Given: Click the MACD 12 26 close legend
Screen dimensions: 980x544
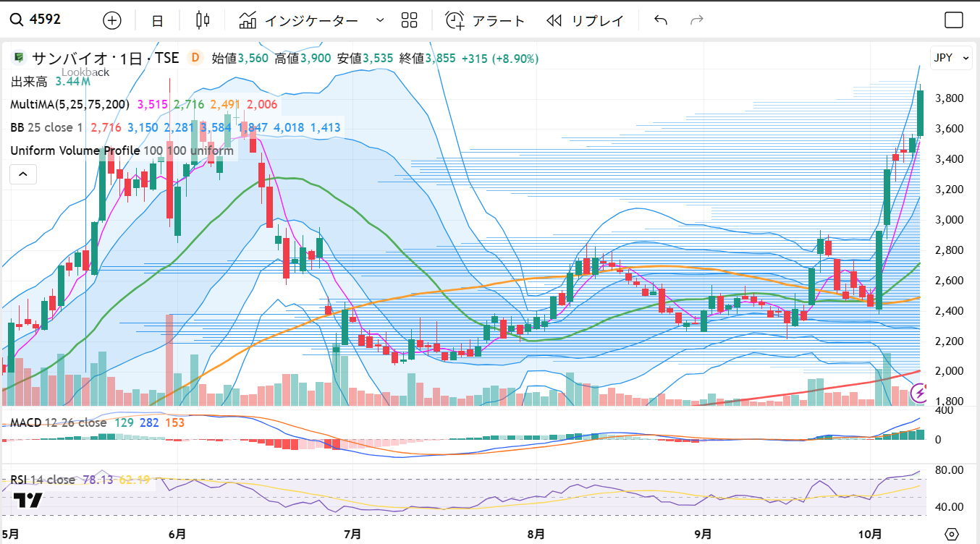Looking at the screenshot, I should pyautogui.click(x=59, y=422).
